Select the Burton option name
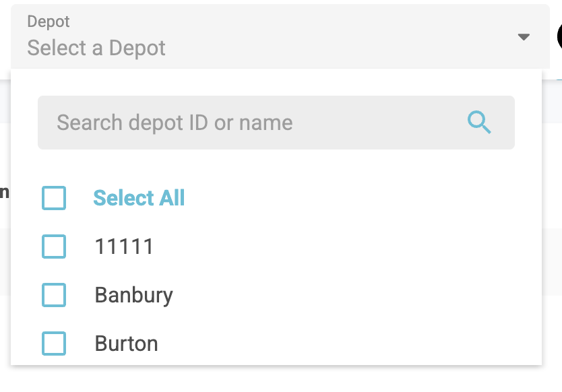This screenshot has height=392, width=562. coord(127,344)
